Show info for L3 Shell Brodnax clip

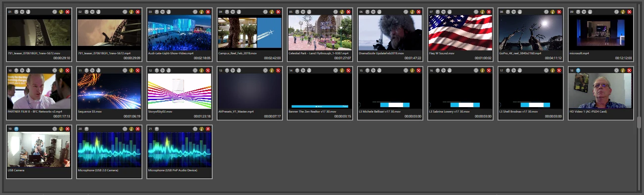pos(552,71)
